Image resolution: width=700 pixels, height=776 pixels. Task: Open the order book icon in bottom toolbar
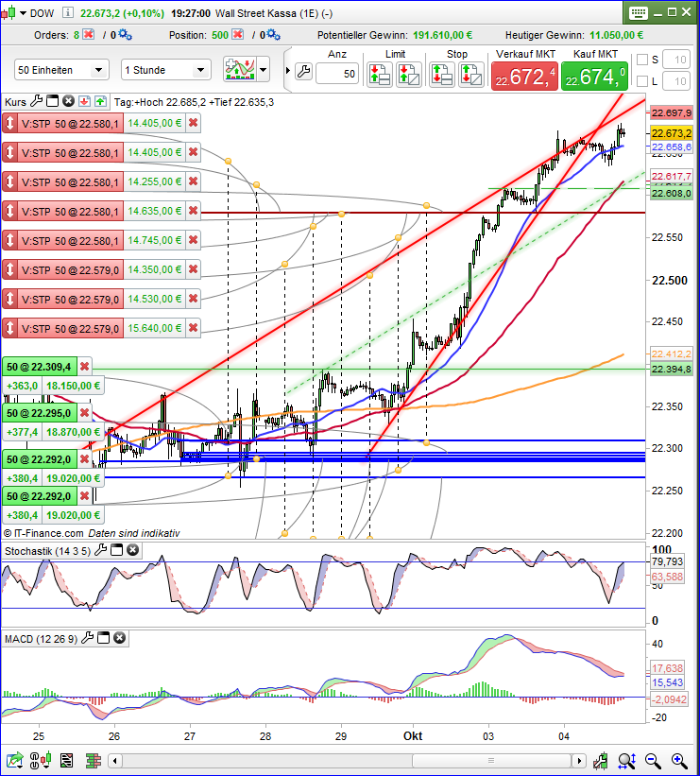click(x=93, y=760)
